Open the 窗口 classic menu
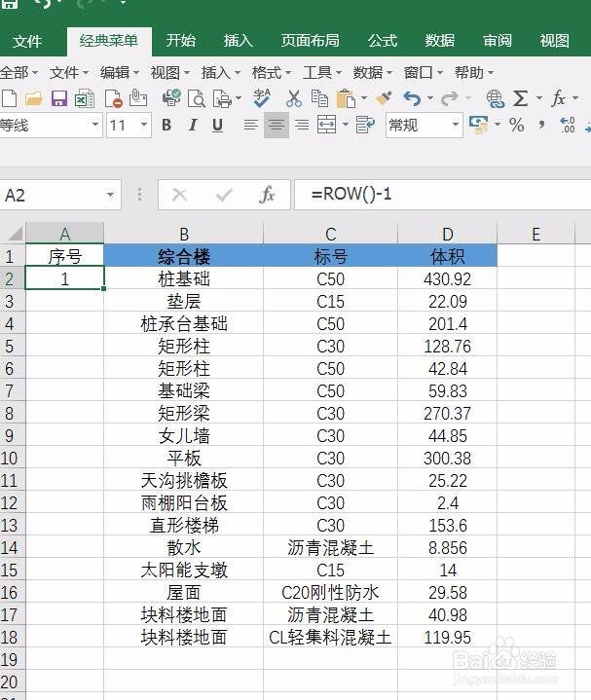This screenshot has width=591, height=700. click(x=423, y=72)
